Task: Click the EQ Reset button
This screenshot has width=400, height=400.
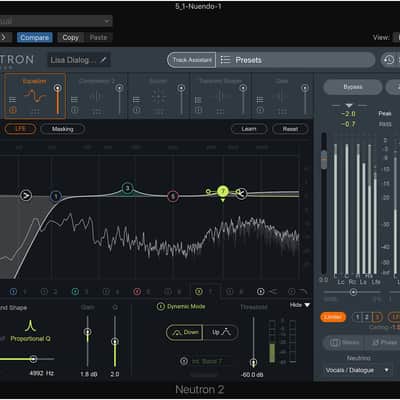Action: coord(290,129)
